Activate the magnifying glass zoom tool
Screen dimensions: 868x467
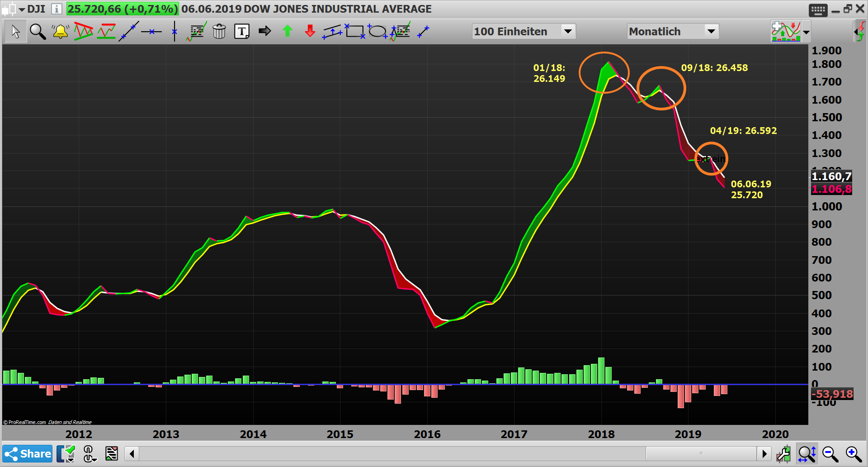click(x=38, y=32)
